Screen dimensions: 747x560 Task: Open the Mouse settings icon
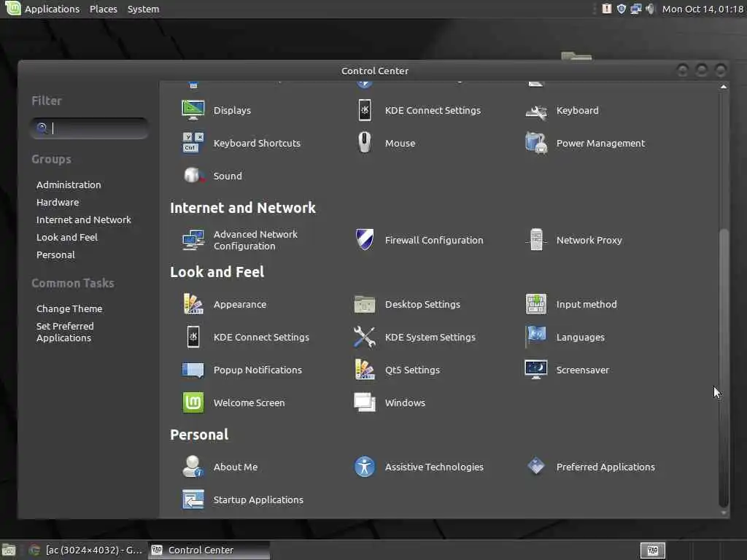pyautogui.click(x=365, y=143)
